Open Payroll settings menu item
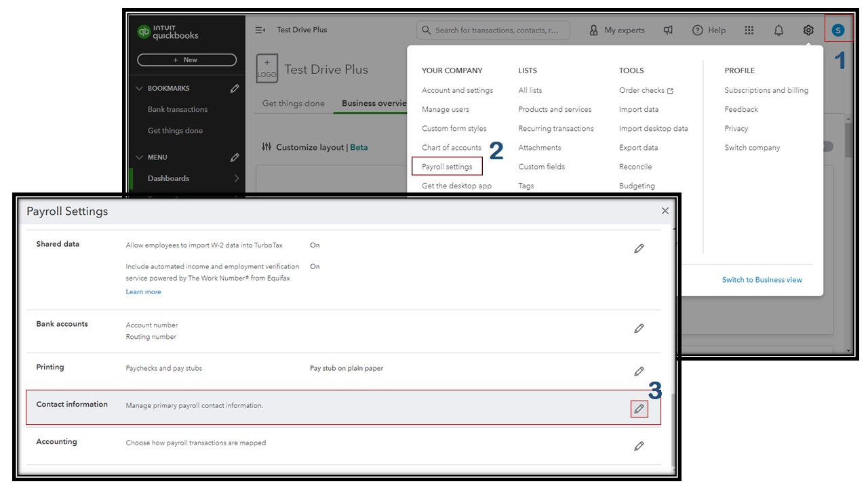868x488 pixels. 447,167
